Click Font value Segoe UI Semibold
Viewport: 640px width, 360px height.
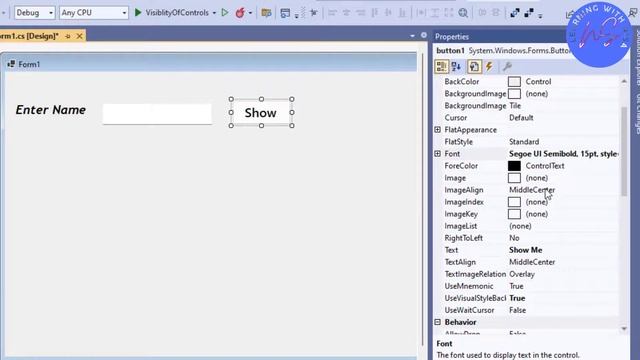pyautogui.click(x=563, y=154)
